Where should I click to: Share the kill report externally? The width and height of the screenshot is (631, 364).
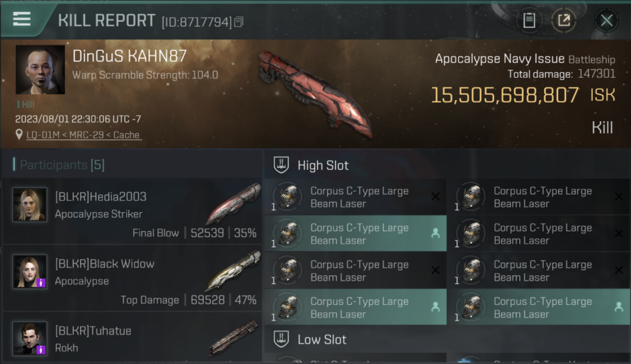pos(564,20)
